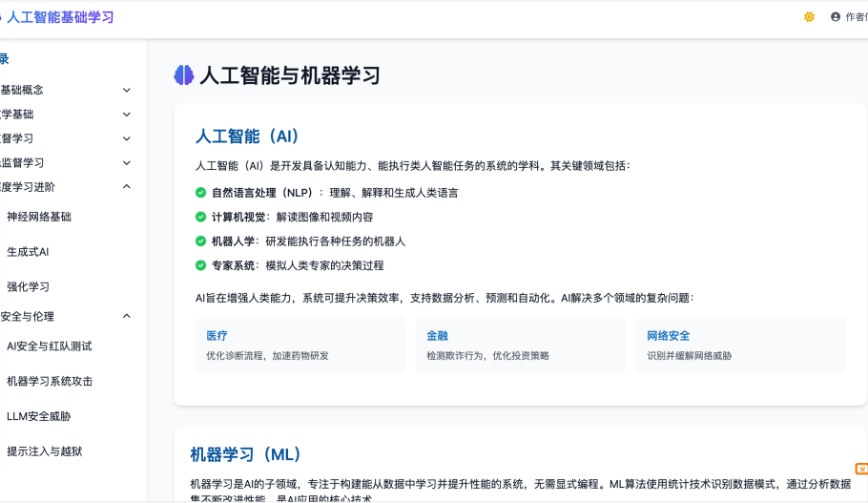The height and width of the screenshot is (503, 868).
Task: Expand the 基础概念 sidebar section chevron
Action: tap(127, 90)
